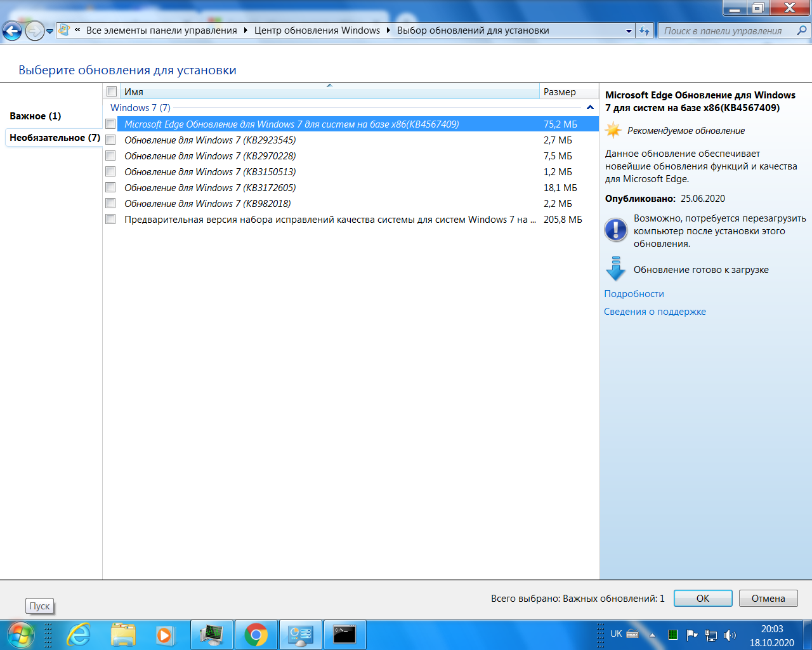Show hidden tray icons arrow
Image resolution: width=812 pixels, height=650 pixels.
coord(652,635)
